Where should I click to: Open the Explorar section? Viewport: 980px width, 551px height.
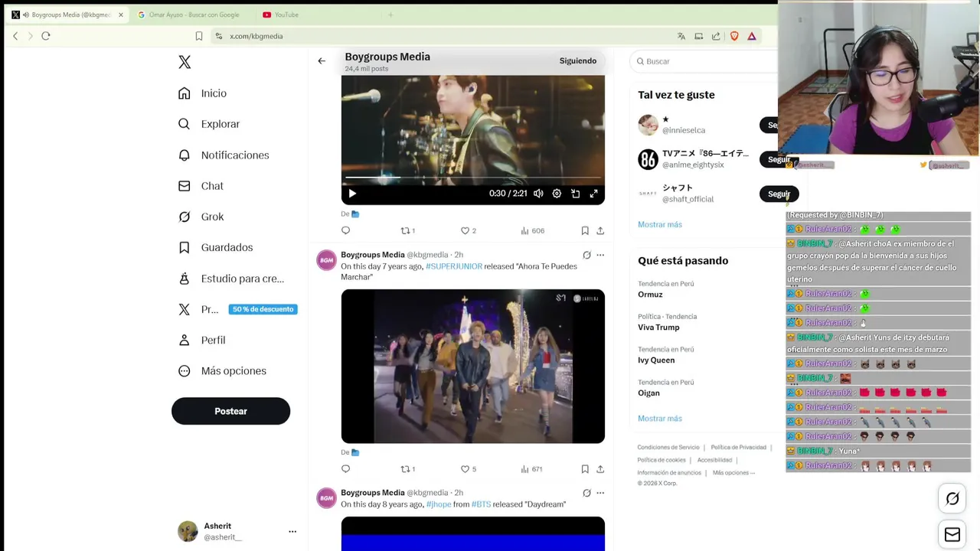coord(209,124)
